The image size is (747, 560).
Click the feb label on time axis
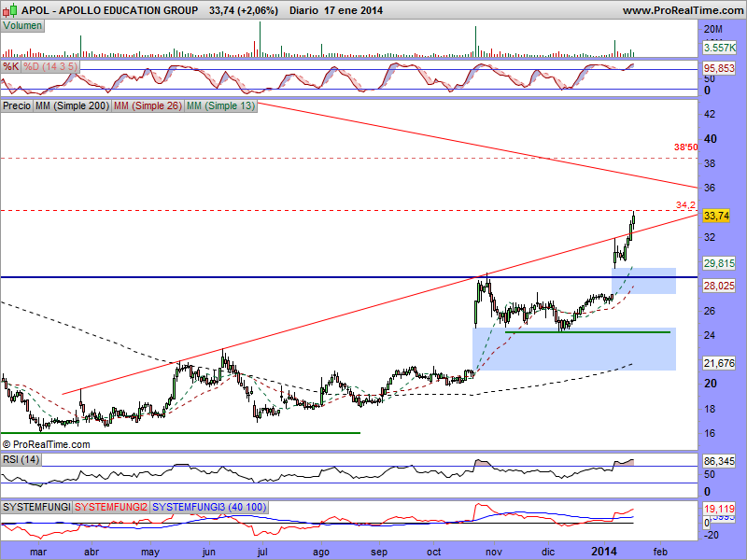coord(660,552)
